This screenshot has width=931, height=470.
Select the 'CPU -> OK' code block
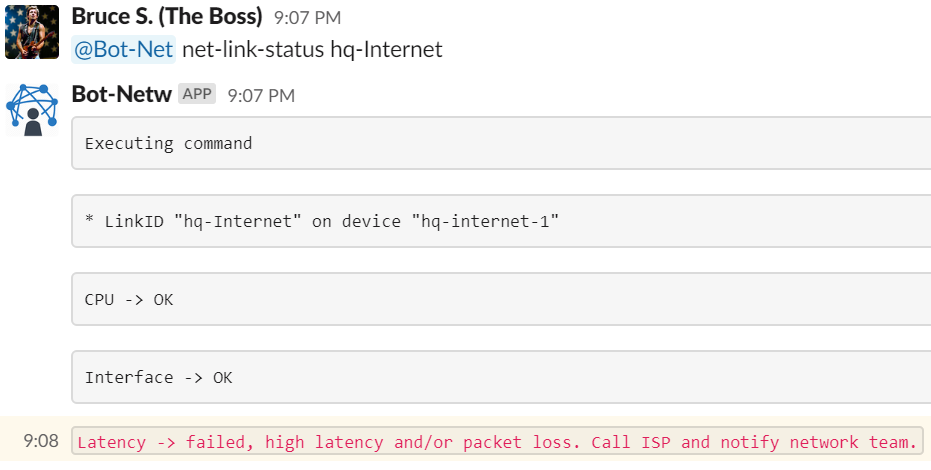coord(501,299)
